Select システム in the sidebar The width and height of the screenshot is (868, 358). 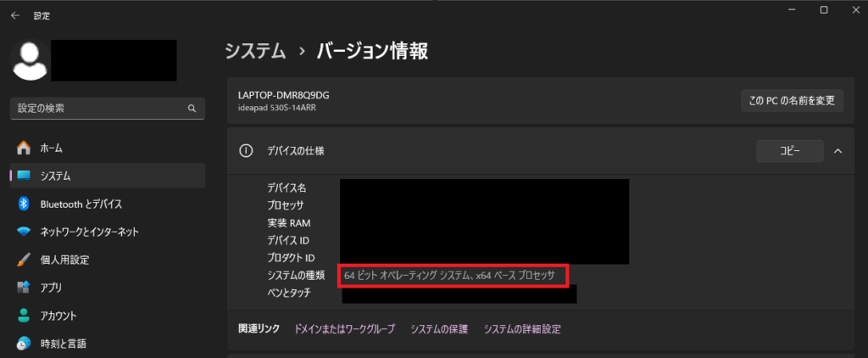click(x=108, y=176)
